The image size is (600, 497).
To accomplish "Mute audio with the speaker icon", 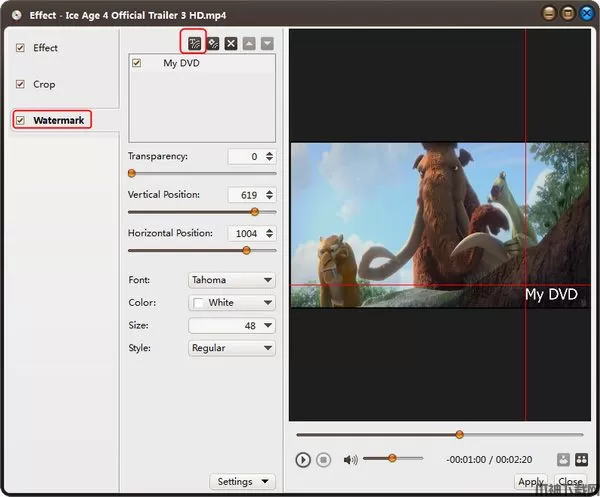I will pyautogui.click(x=350, y=460).
